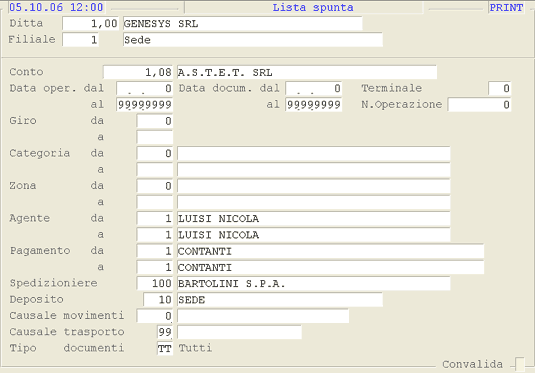Screen dimensions: 535x373
Task: Select the Agente a LUISI NICOLA name field
Action: [314, 234]
